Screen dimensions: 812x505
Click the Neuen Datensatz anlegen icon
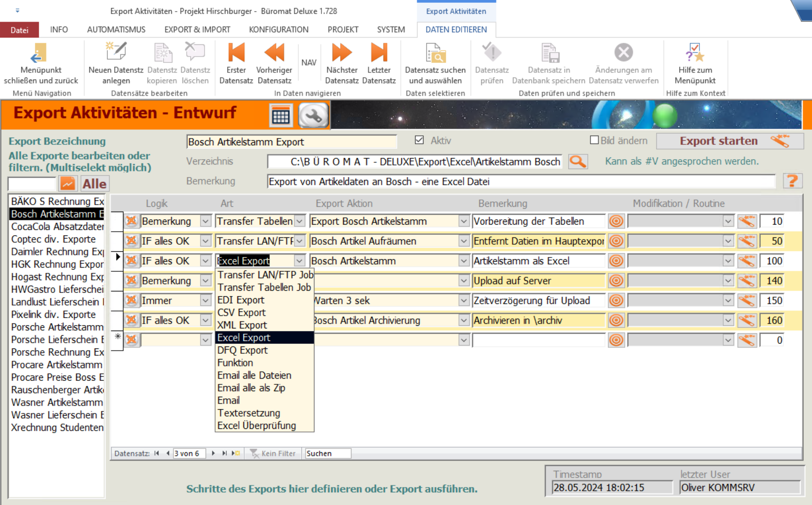pyautogui.click(x=116, y=53)
